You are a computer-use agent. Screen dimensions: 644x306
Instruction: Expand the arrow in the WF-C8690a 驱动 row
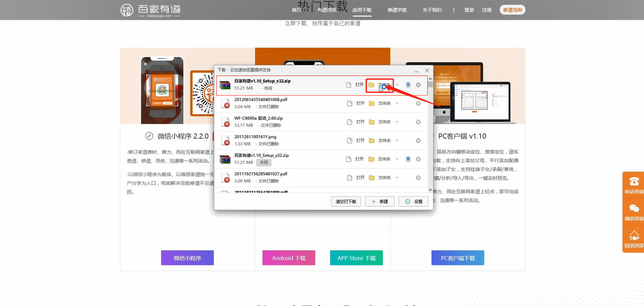click(x=397, y=122)
